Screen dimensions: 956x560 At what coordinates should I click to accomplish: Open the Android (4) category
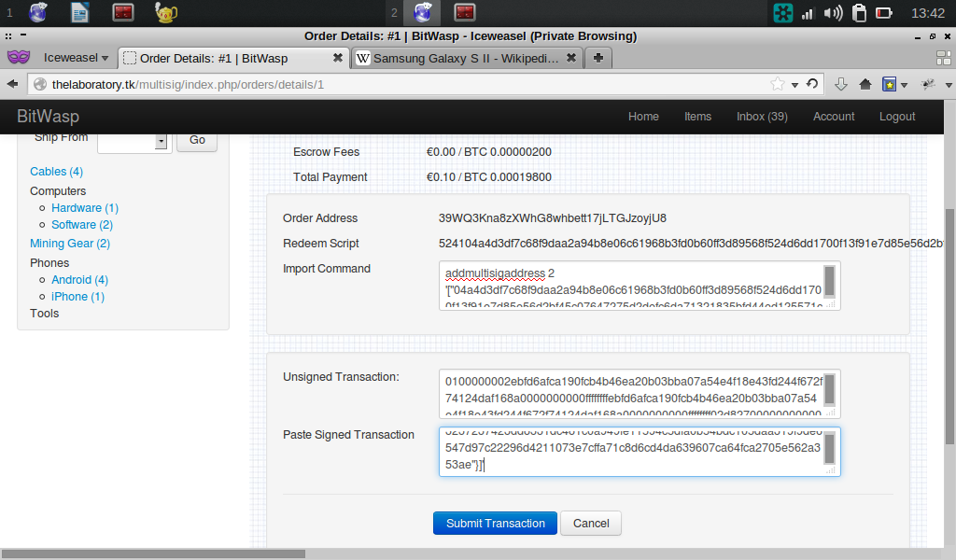[x=79, y=280]
